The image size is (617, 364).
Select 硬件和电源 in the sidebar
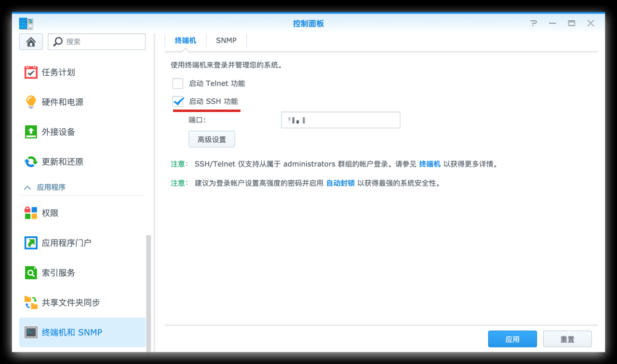click(x=82, y=102)
